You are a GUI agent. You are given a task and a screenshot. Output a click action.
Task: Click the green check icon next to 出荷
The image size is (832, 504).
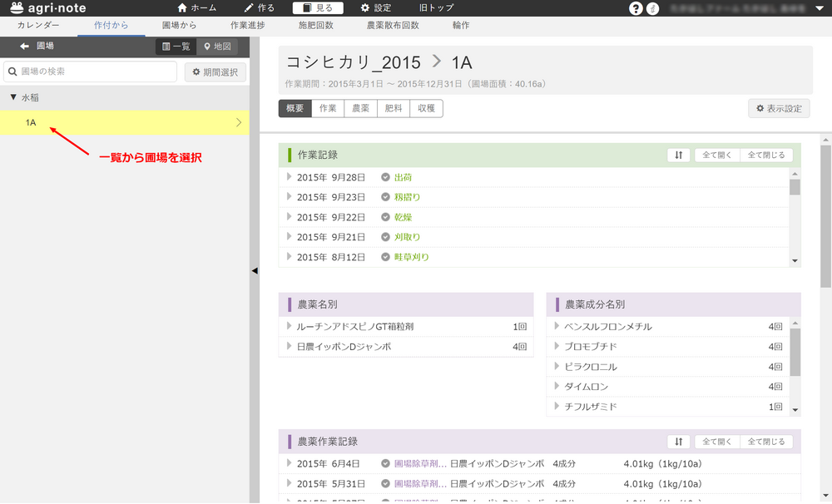(x=385, y=177)
